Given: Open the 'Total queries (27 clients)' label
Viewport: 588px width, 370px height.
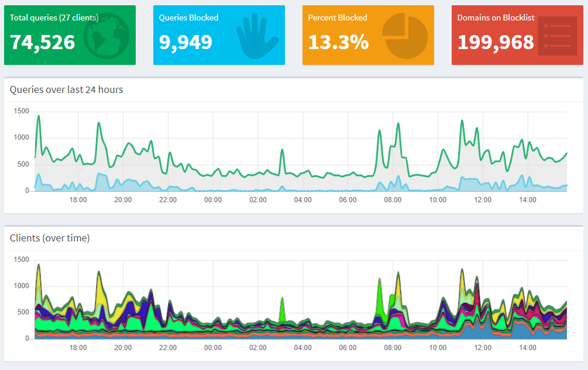Looking at the screenshot, I should click(54, 18).
